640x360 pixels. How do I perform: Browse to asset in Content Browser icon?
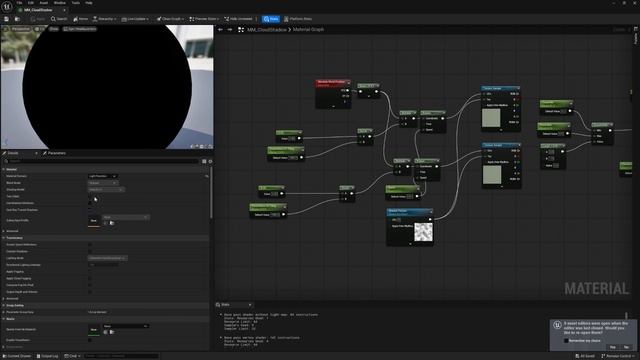[x=17, y=19]
